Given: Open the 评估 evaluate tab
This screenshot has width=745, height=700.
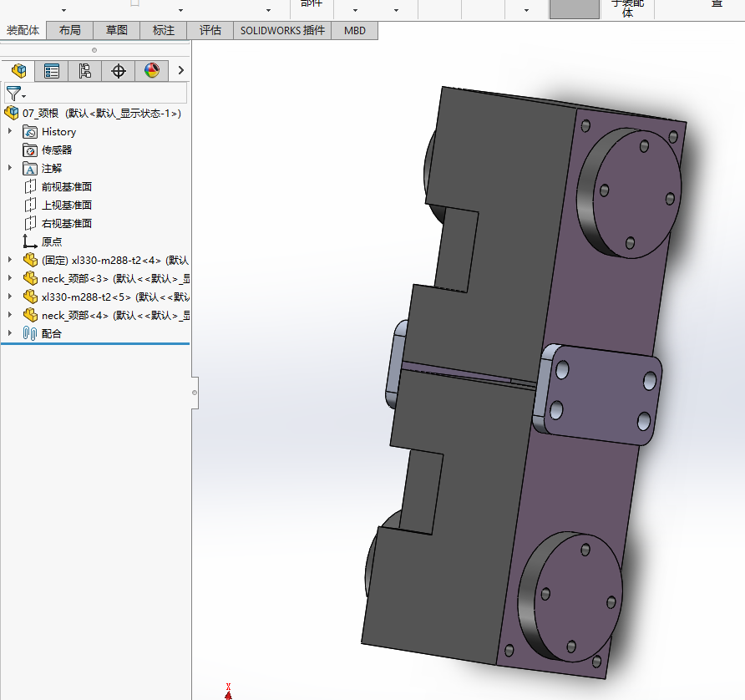Looking at the screenshot, I should [210, 30].
